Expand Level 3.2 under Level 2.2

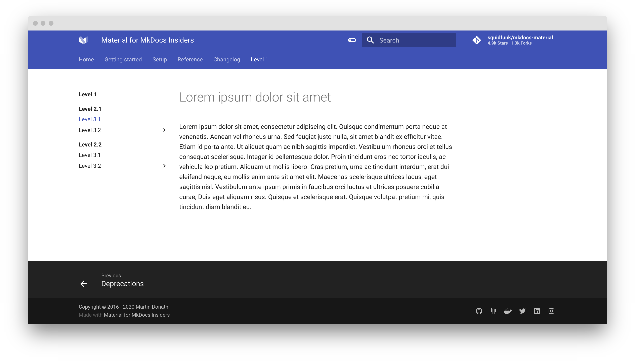coord(164,166)
